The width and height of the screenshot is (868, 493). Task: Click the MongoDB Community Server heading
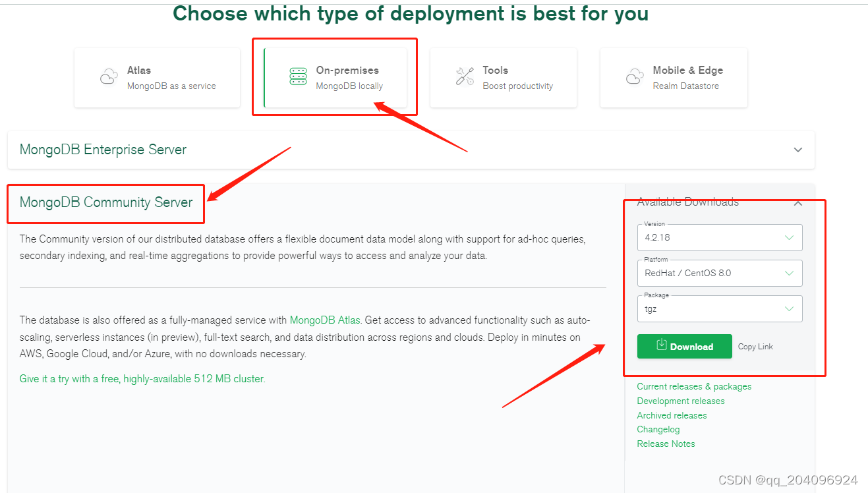click(x=106, y=202)
